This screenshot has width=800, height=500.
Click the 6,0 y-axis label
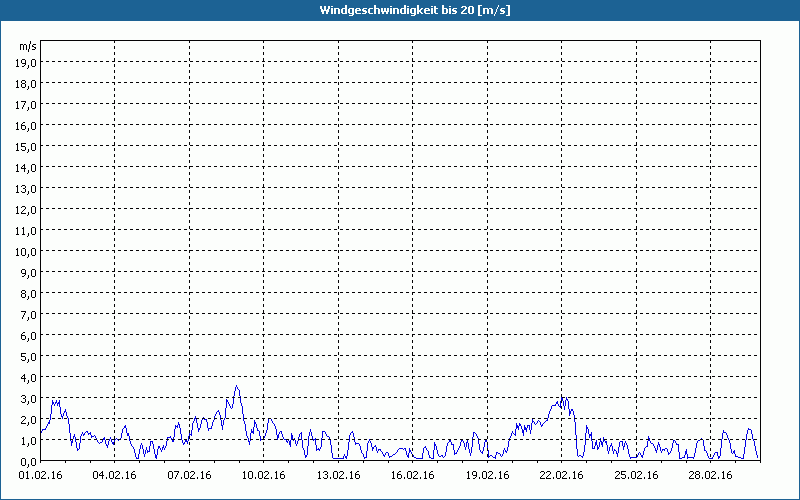tap(28, 336)
